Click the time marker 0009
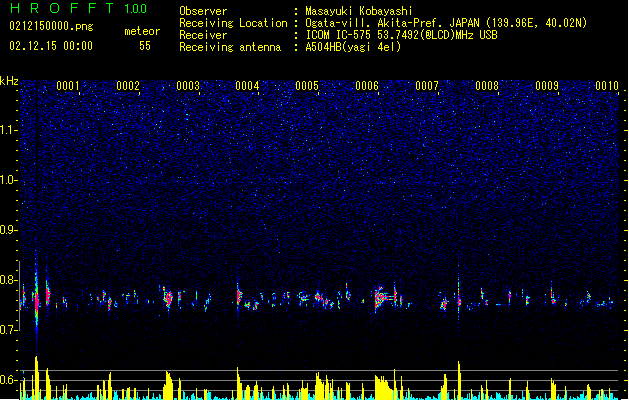629x400 pixels. (547, 86)
